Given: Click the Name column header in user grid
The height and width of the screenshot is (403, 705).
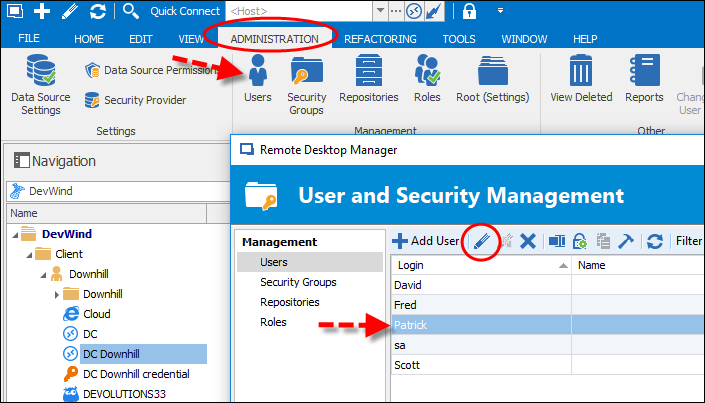Looking at the screenshot, I should [638, 265].
